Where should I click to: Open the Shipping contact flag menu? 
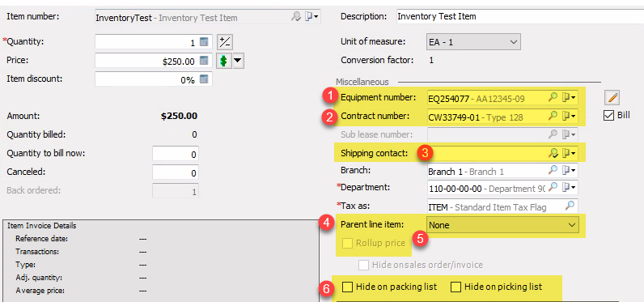[570, 153]
